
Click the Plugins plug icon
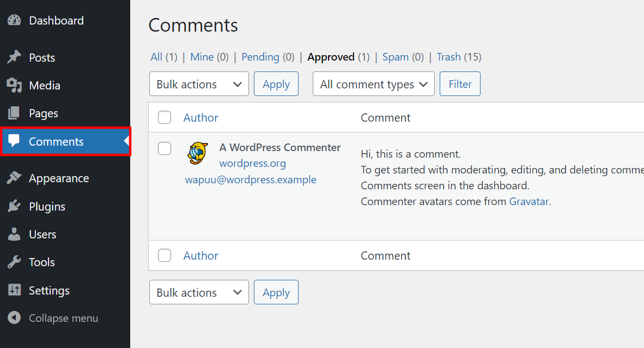[x=15, y=206]
